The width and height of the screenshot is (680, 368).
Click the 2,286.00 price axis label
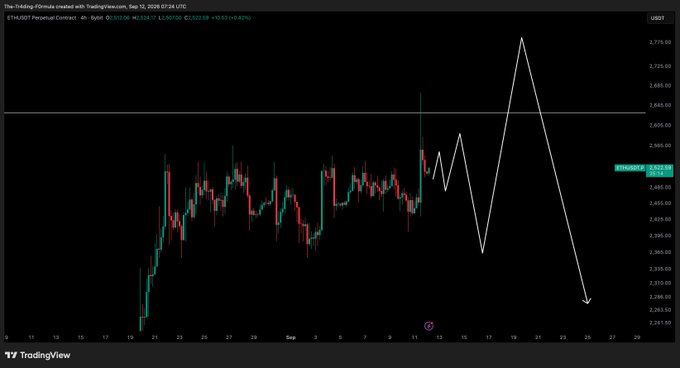660,297
